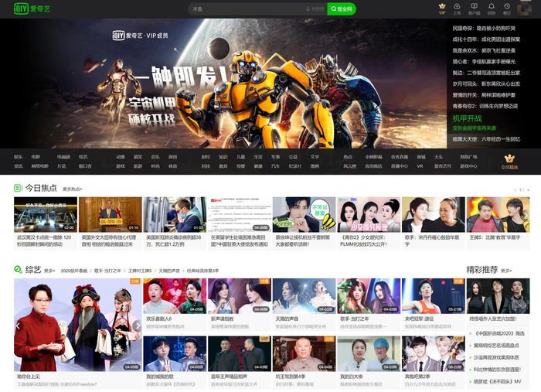
Task: Open the VR link in the nav bar
Action: point(420,166)
